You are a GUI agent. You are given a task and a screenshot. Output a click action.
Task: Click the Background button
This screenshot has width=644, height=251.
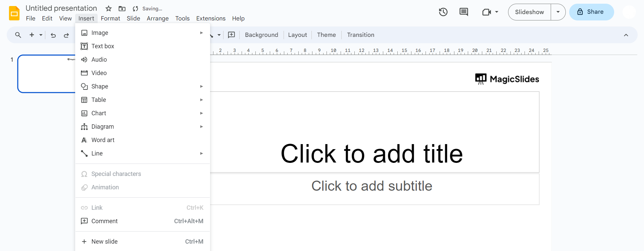pos(261,35)
